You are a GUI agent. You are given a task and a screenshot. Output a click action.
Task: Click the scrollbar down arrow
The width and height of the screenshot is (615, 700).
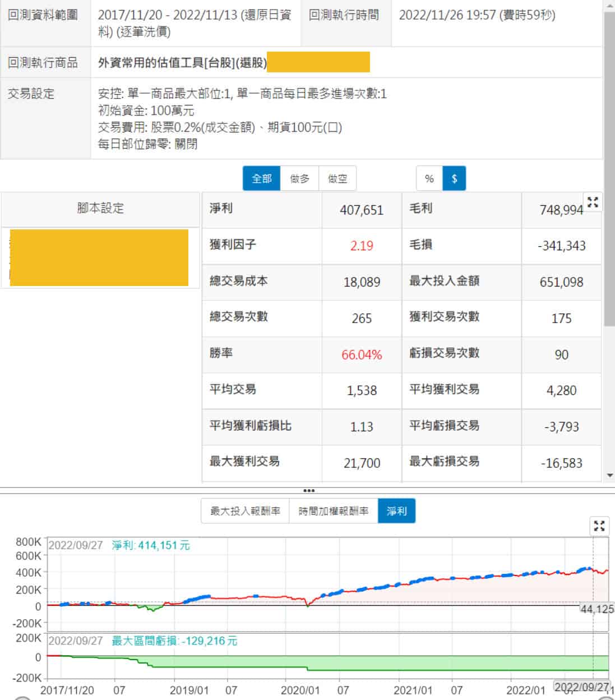click(610, 476)
